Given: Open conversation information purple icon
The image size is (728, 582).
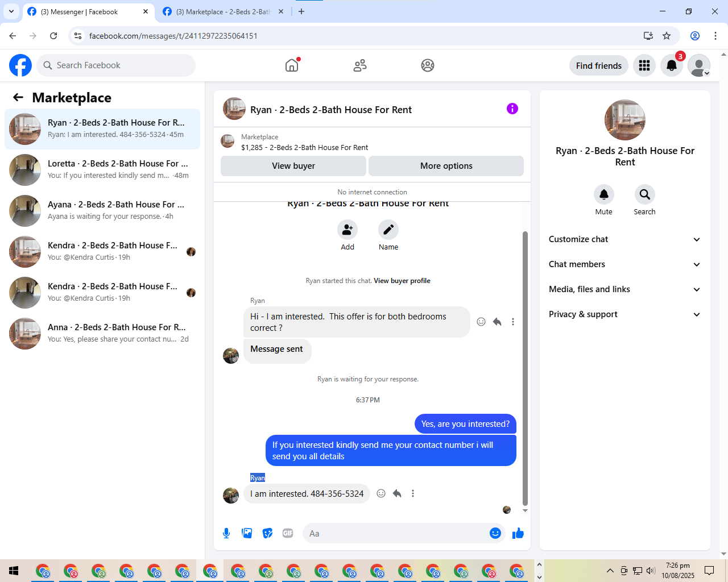Looking at the screenshot, I should 512,109.
